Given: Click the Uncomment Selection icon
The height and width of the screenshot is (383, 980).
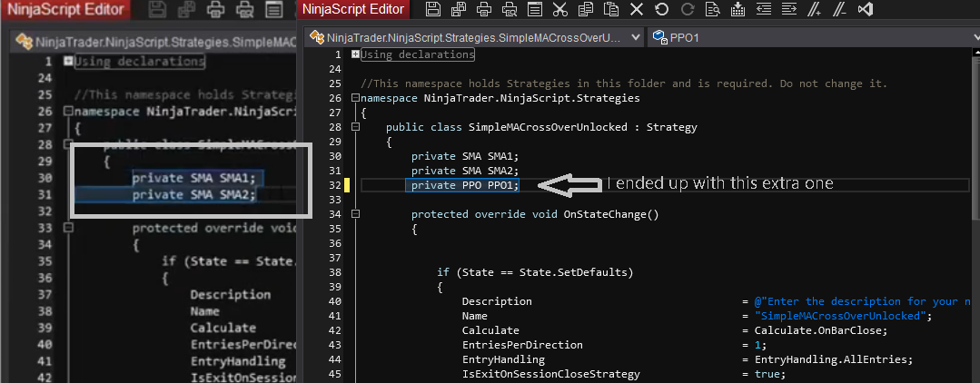Looking at the screenshot, I should tap(839, 9).
